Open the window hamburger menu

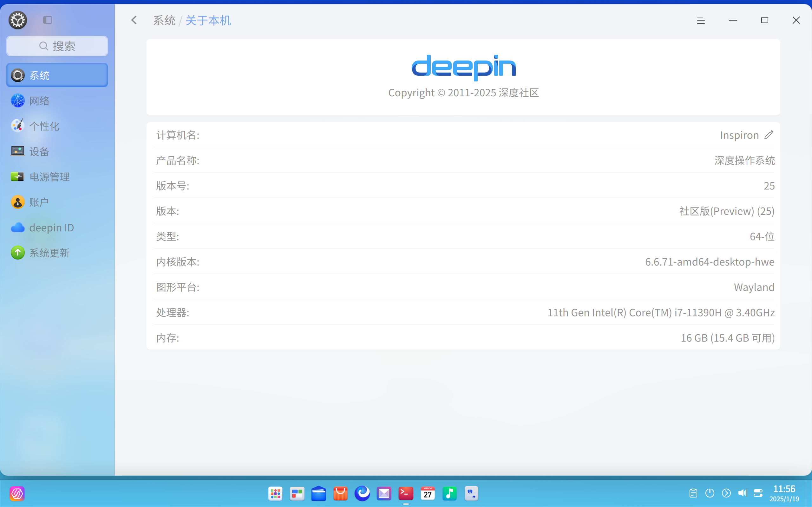coord(701,20)
